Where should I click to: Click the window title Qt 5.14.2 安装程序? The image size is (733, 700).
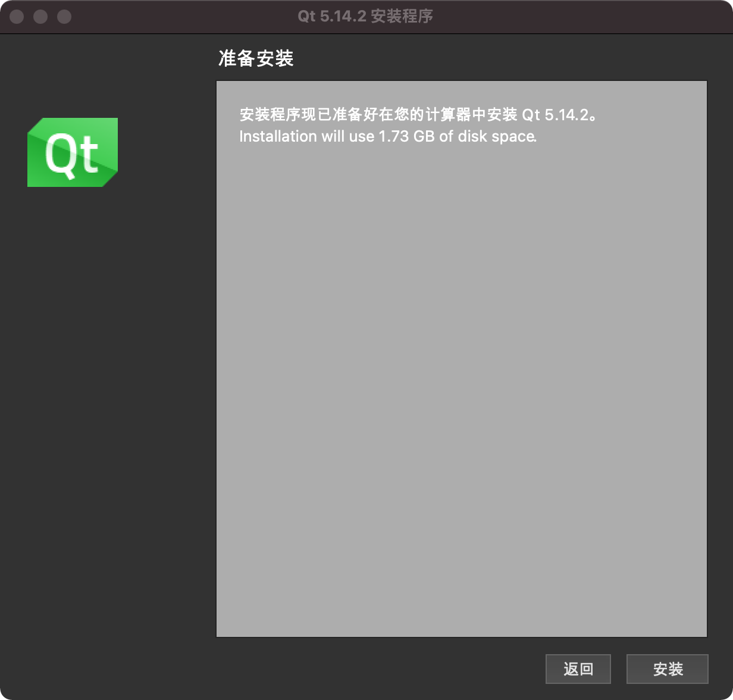tap(365, 16)
